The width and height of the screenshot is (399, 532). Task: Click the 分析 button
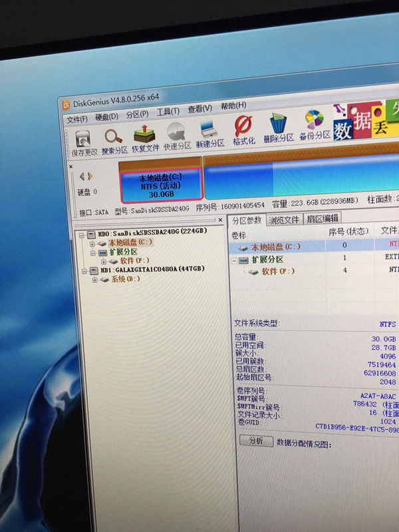click(x=256, y=441)
